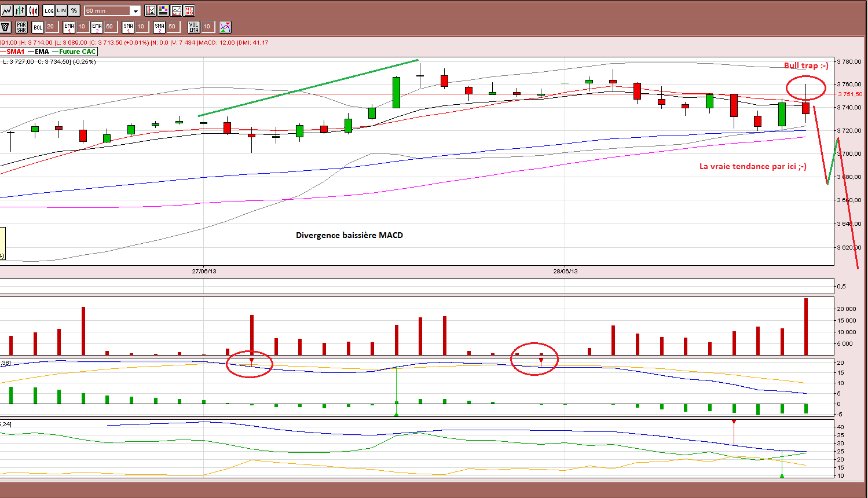Screen dimensions: 868x498
Task: Click the tallest last volume bar
Action: click(805, 327)
